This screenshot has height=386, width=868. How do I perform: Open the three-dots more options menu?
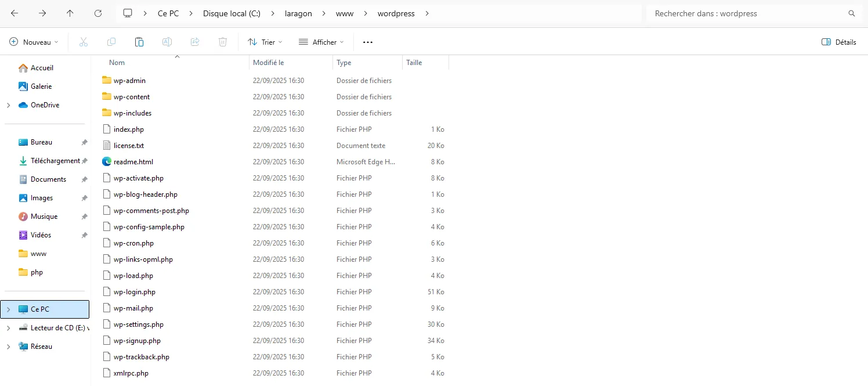click(x=367, y=42)
